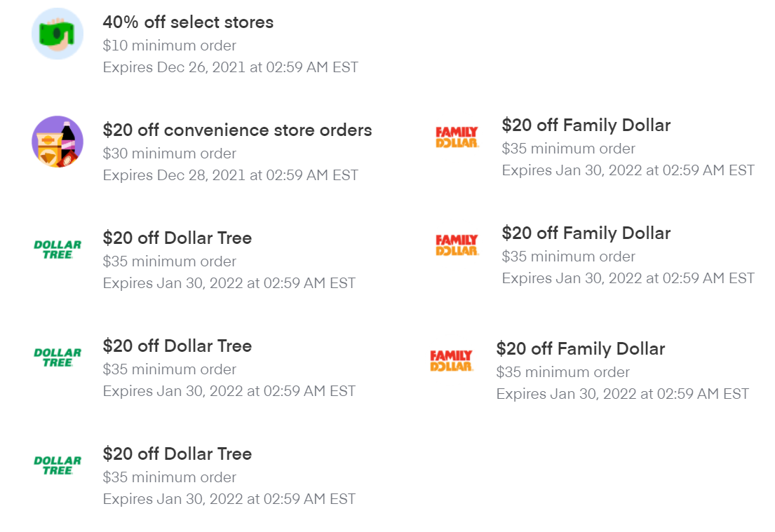Open the first $20 off Dollar Tree title
775x532 pixels.
tap(177, 238)
